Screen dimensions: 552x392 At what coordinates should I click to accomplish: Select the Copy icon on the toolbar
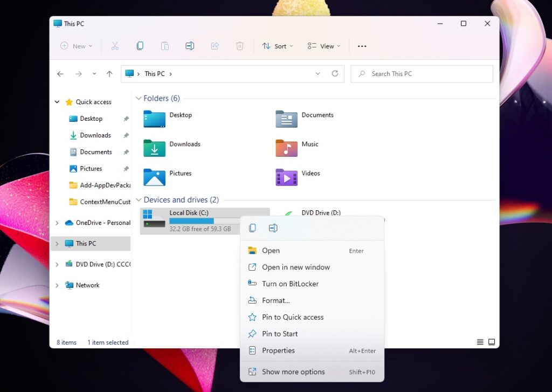[140, 46]
